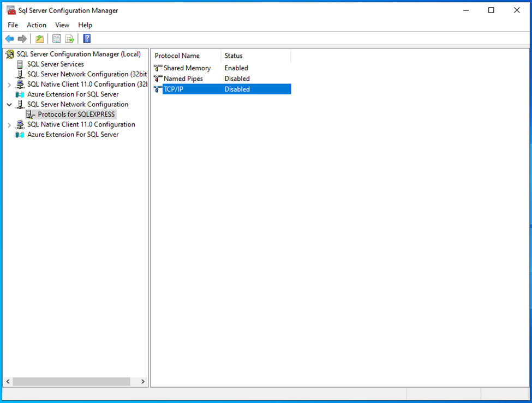The image size is (532, 403).
Task: Go up one level with folder icon
Action: pyautogui.click(x=40, y=39)
